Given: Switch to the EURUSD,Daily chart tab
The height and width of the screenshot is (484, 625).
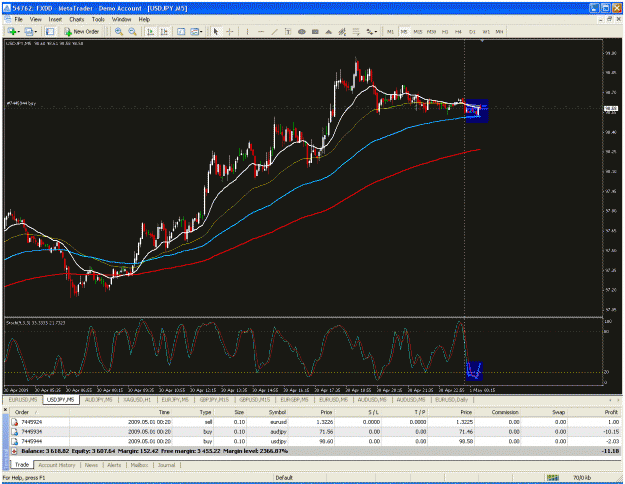Looking at the screenshot, I should tap(452, 399).
